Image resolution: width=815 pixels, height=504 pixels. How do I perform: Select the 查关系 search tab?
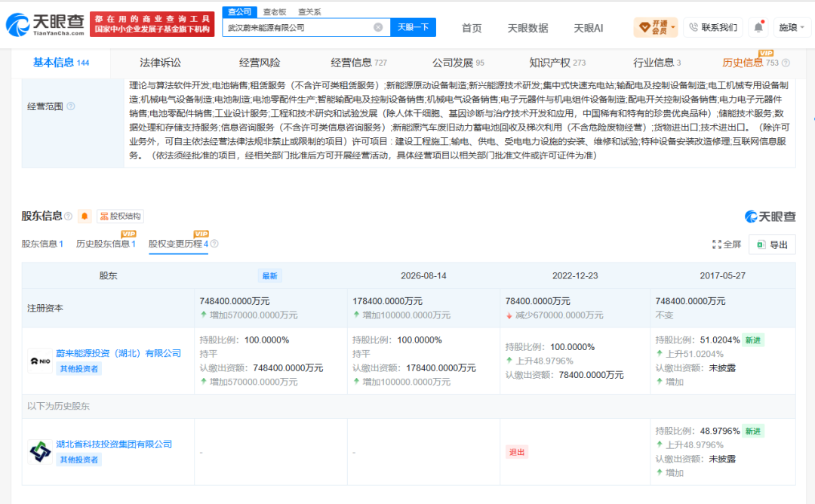309,11
